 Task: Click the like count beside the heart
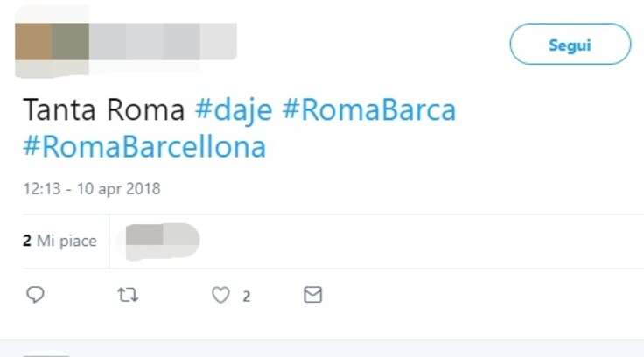pyautogui.click(x=247, y=297)
